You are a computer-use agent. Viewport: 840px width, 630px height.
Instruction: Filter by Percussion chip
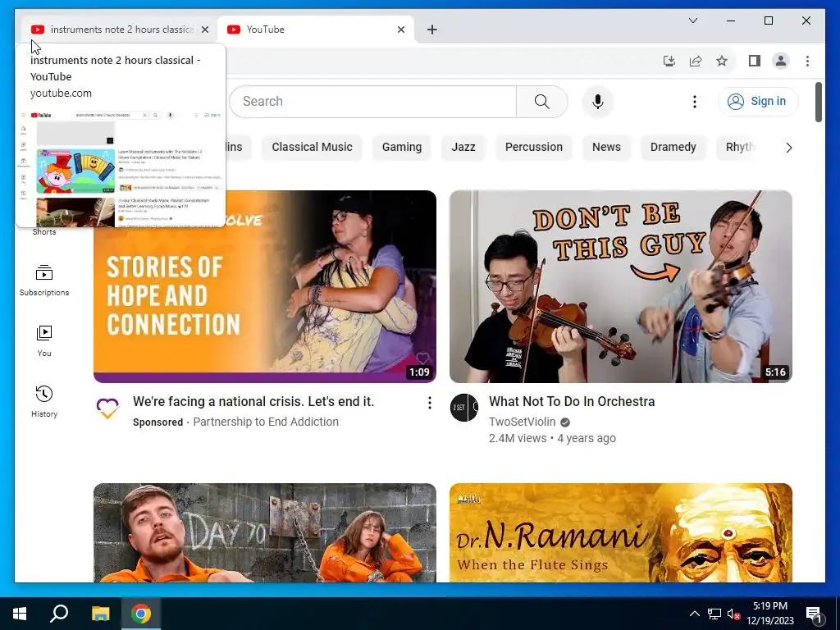pos(533,148)
